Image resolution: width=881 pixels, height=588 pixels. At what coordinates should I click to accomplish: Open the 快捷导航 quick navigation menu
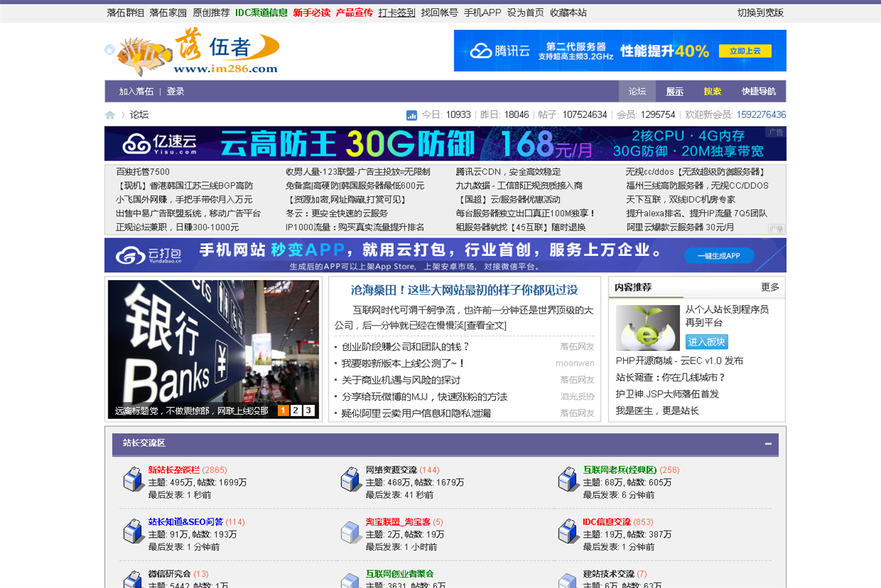[759, 92]
